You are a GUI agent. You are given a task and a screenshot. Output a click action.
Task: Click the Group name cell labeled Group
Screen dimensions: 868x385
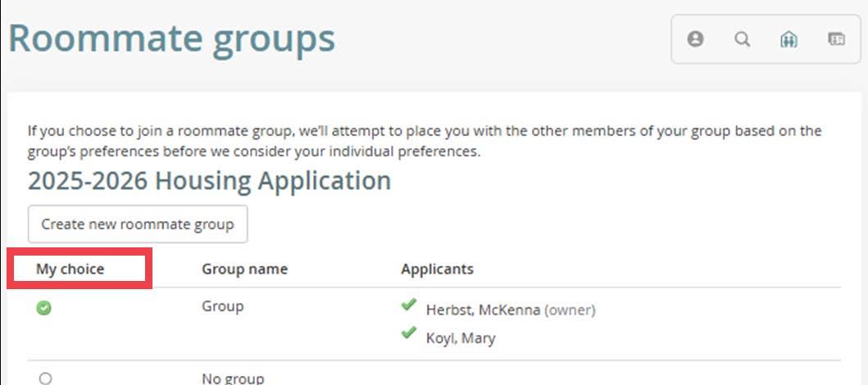tap(223, 306)
